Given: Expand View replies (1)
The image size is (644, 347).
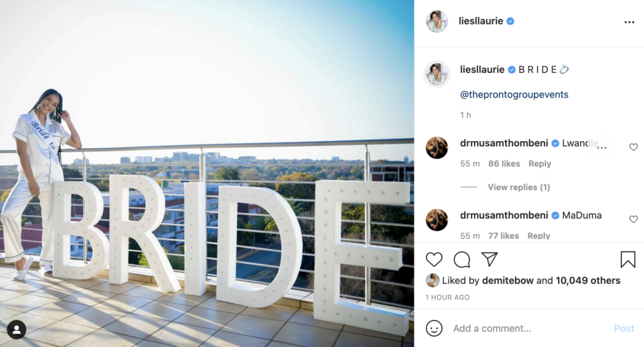Looking at the screenshot, I should coord(519,187).
